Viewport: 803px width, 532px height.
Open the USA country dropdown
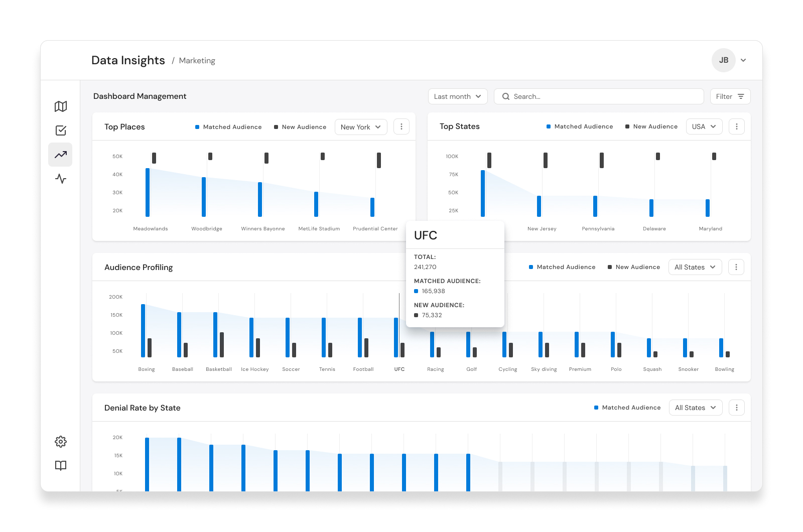(x=704, y=126)
